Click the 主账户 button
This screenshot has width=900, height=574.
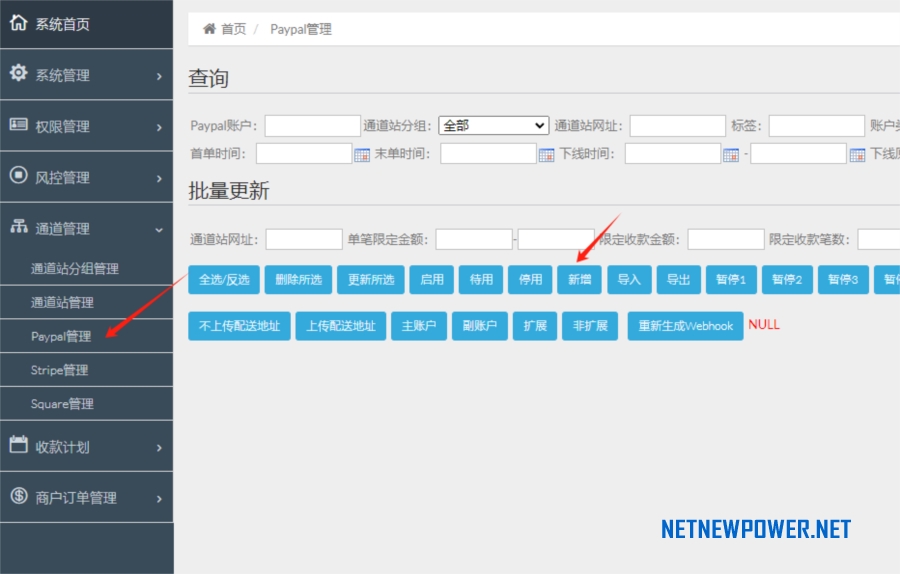tap(419, 326)
